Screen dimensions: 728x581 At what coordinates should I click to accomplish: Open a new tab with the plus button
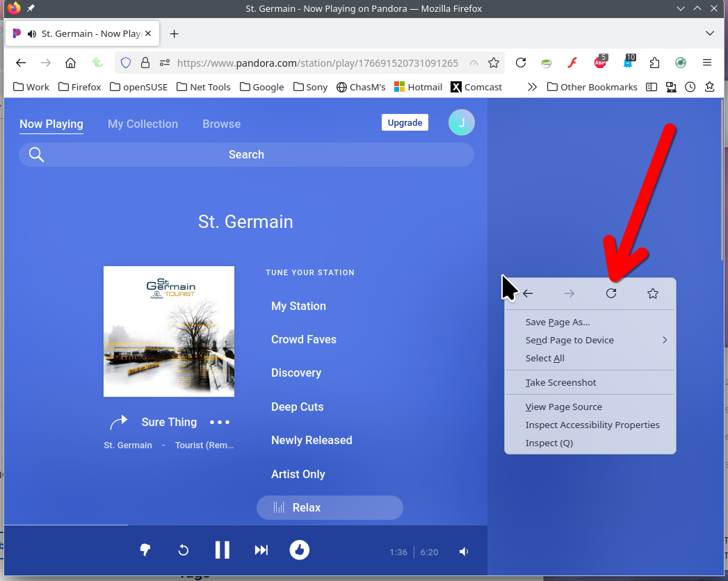click(x=174, y=34)
